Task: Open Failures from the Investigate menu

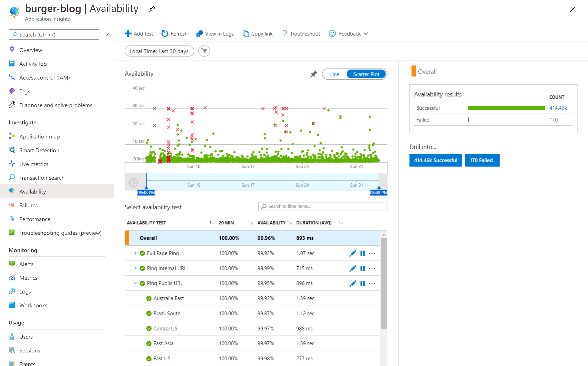Action: tap(28, 205)
